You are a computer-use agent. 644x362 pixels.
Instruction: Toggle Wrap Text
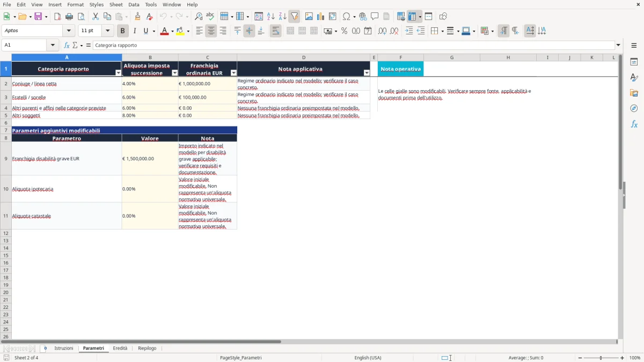tap(276, 31)
